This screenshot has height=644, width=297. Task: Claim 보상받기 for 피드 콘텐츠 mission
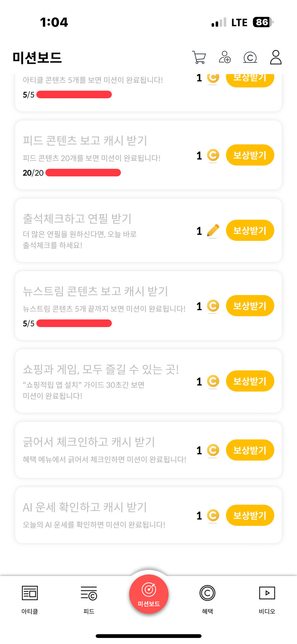click(x=250, y=155)
